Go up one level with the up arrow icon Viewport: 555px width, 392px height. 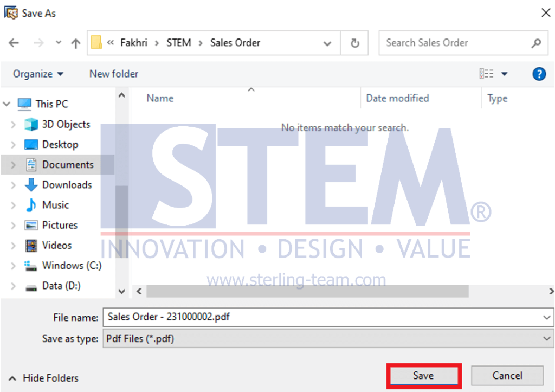75,42
